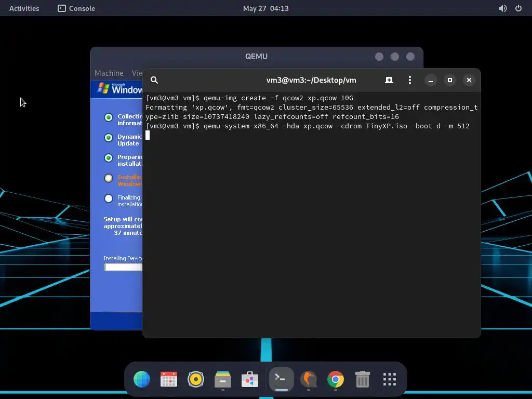Screen dimensions: 532x399
Task: Close the vm3 terminal window
Action: click(x=469, y=81)
